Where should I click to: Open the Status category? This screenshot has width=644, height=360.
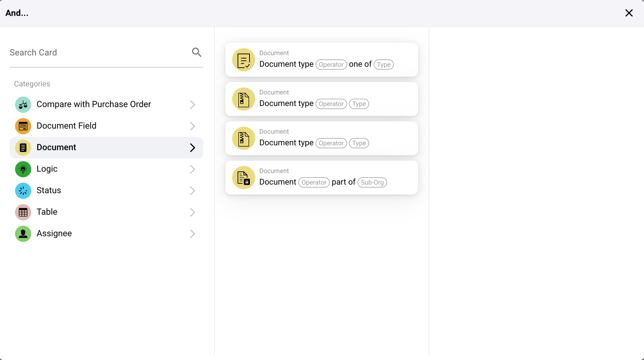(49, 190)
